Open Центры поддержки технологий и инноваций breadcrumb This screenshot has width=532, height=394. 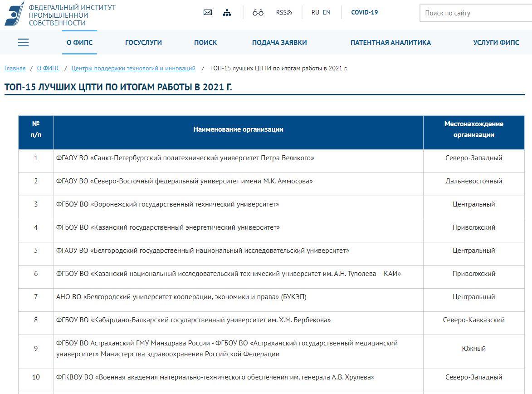[133, 68]
